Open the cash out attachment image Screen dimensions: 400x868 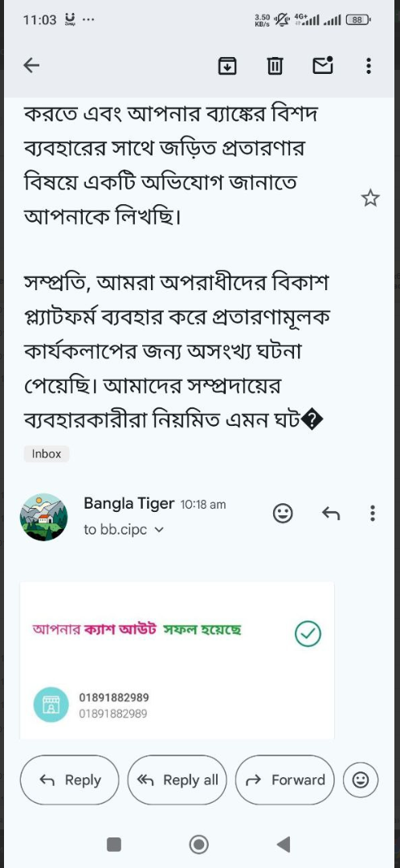point(177,660)
